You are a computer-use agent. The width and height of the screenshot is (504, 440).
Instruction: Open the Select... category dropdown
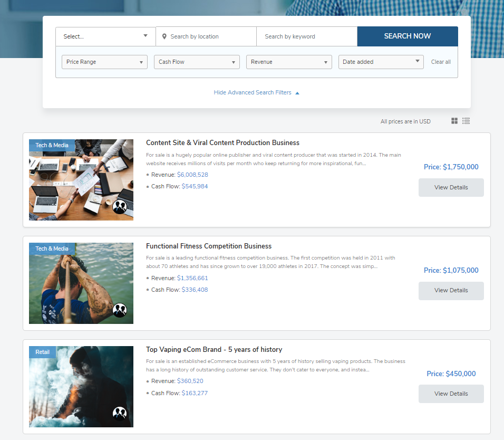[x=106, y=36]
